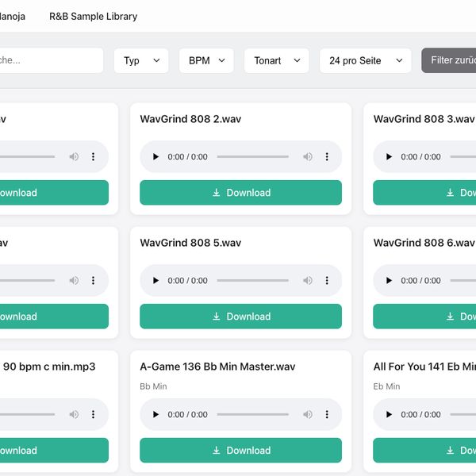Screen dimensions: 476x476
Task: Play the WavGrind 808 6.wav sample
Action: pos(389,281)
